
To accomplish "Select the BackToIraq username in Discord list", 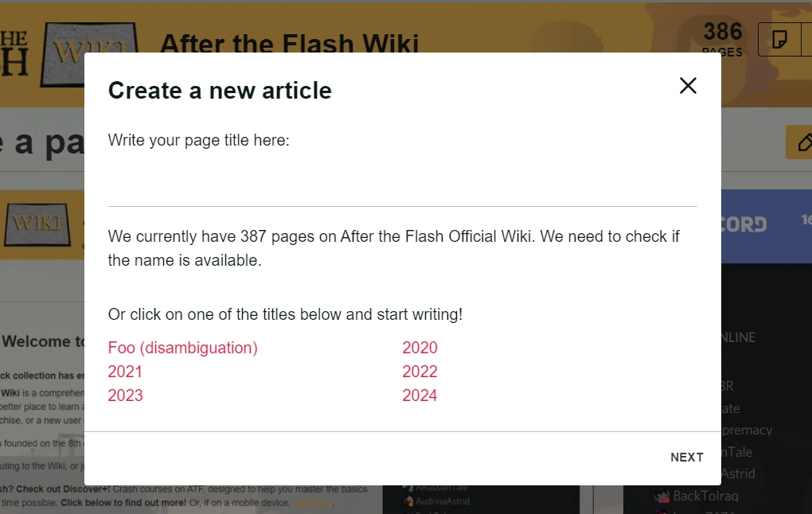I will [705, 496].
